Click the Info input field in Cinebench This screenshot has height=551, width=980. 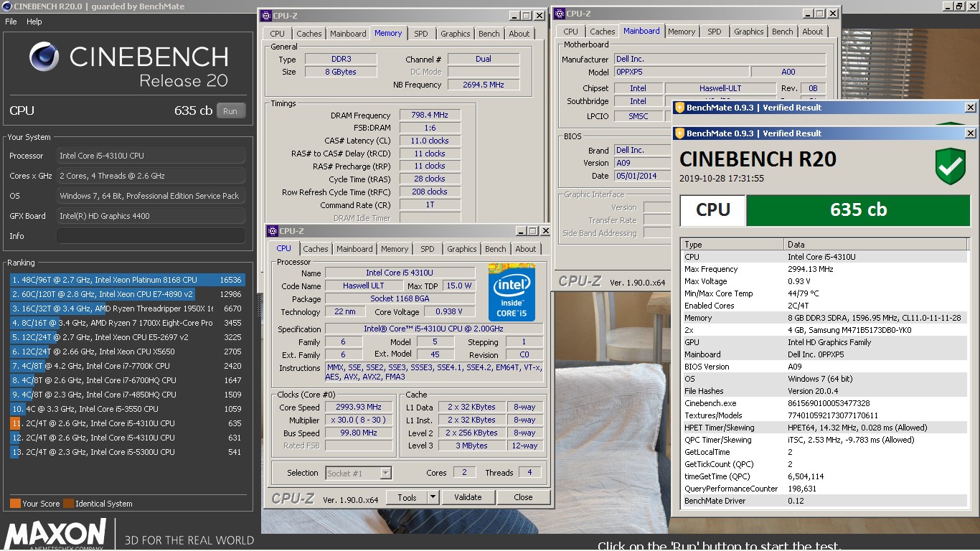tap(151, 236)
